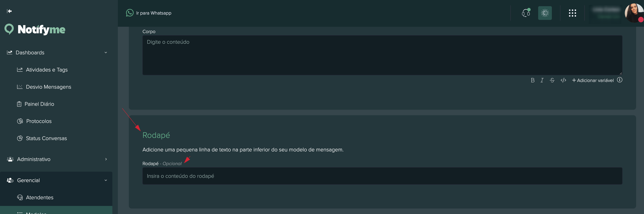
Task: Toggle the light/dark theme button
Action: 545,13
